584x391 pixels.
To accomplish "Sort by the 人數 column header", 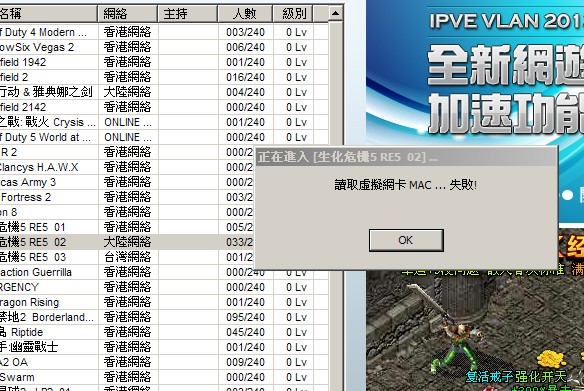I will click(245, 14).
